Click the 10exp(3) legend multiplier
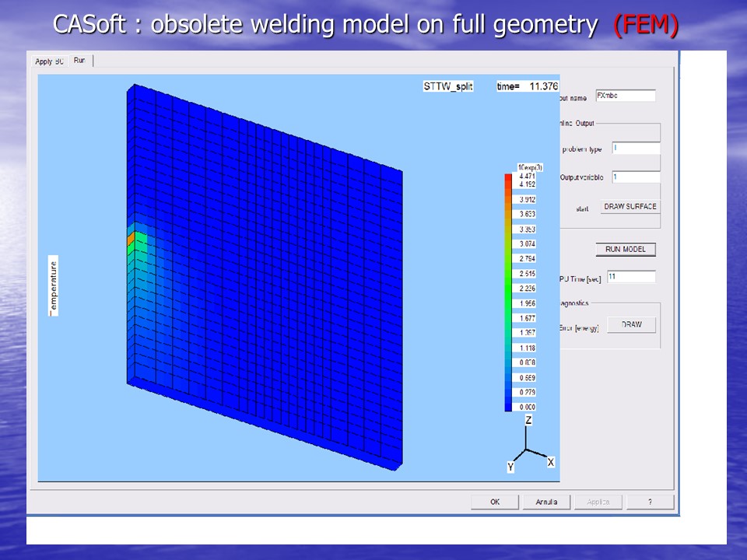The image size is (747, 560). point(530,168)
